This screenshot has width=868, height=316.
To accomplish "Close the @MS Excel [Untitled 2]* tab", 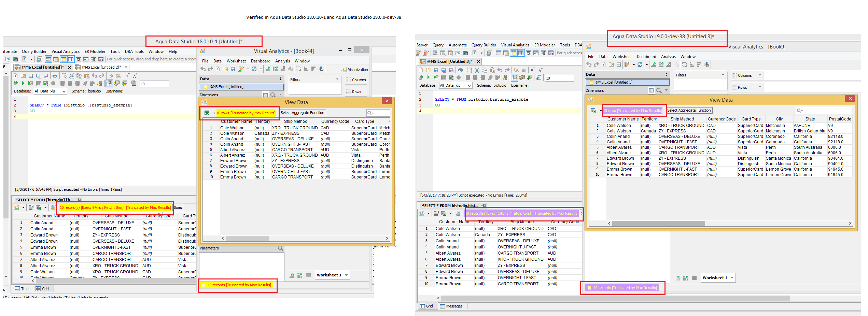I will (126, 67).
